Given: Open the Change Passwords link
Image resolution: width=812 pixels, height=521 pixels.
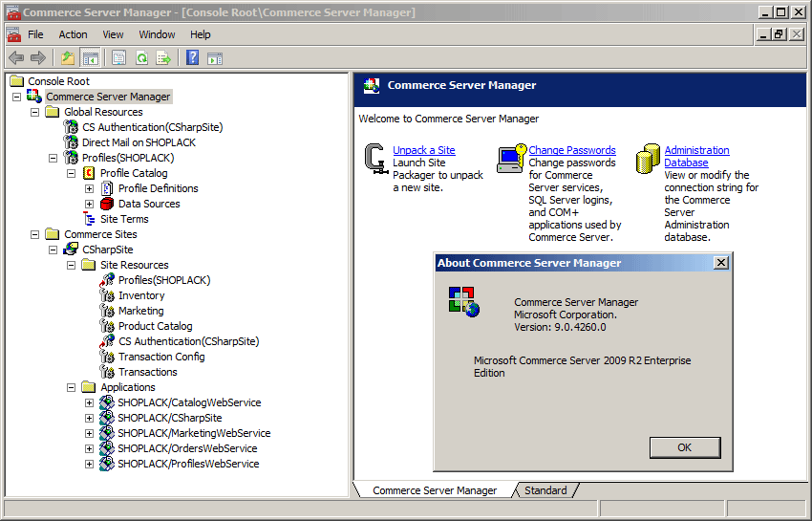Looking at the screenshot, I should [x=571, y=150].
